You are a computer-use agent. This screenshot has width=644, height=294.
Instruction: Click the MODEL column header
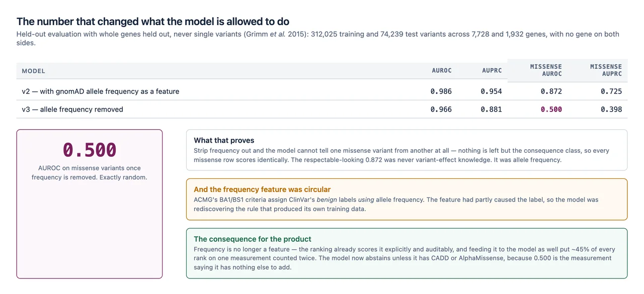(34, 71)
